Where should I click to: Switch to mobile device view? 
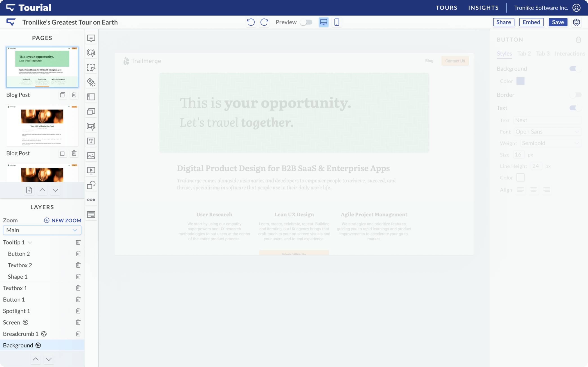(x=337, y=22)
